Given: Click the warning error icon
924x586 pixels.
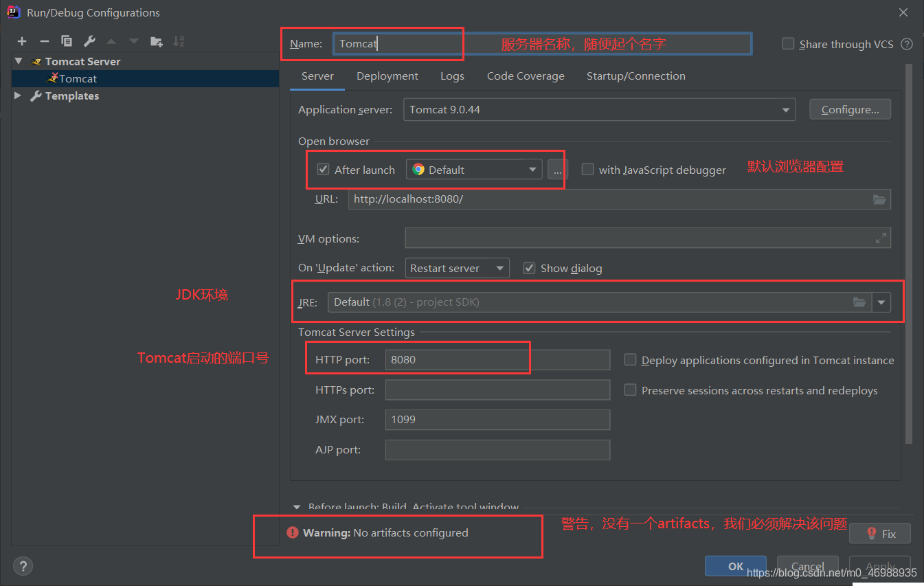Looking at the screenshot, I should point(293,532).
